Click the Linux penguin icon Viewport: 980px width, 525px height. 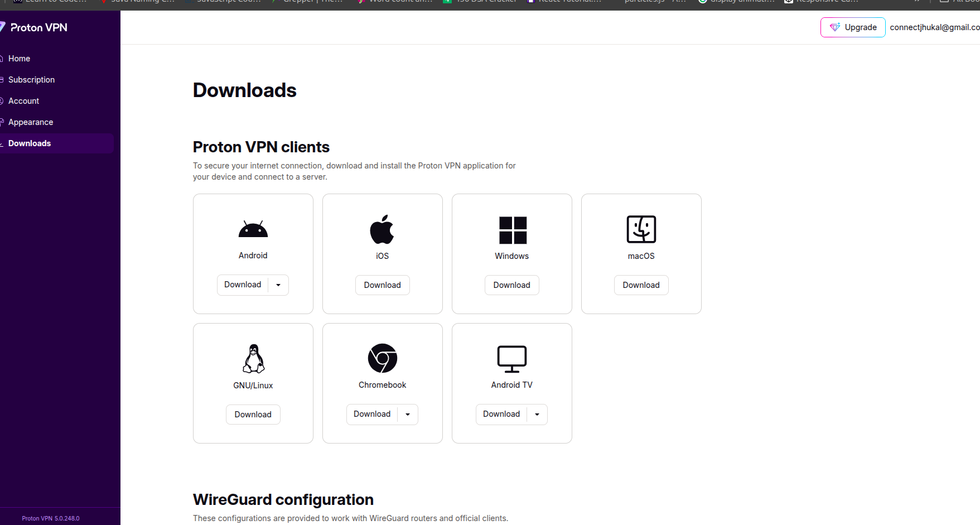tap(254, 358)
